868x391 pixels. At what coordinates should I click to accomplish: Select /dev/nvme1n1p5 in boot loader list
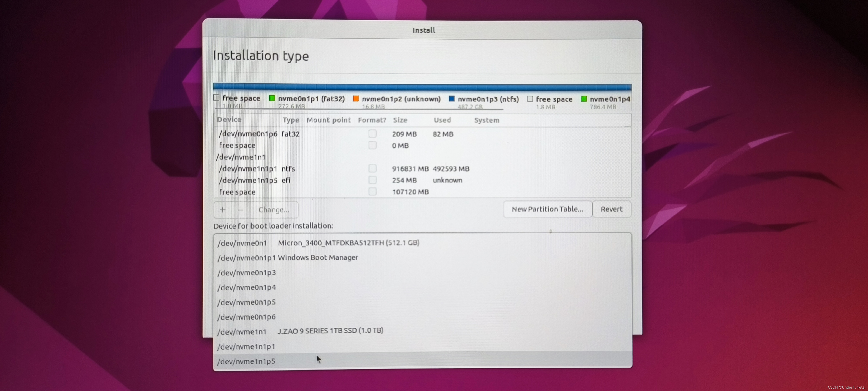point(246,361)
